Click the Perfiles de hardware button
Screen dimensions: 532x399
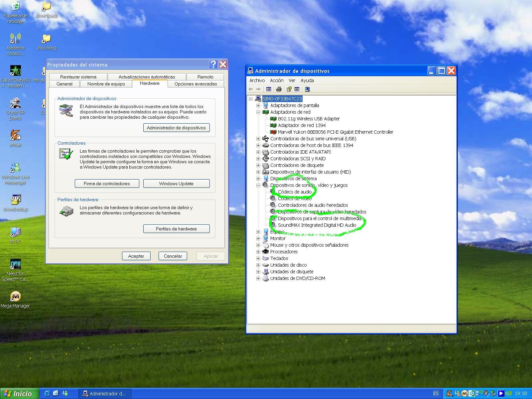[176, 229]
